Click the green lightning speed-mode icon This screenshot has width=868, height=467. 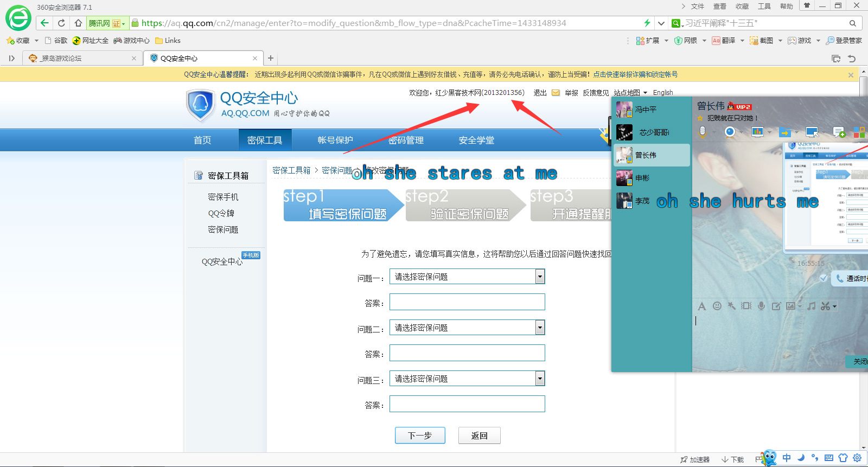click(647, 23)
